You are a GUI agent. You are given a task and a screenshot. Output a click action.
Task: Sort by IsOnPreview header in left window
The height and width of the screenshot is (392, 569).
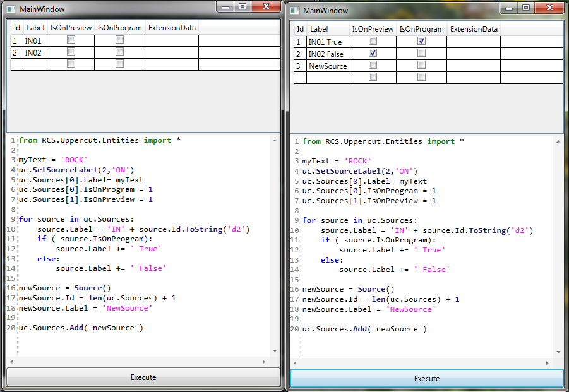click(71, 28)
